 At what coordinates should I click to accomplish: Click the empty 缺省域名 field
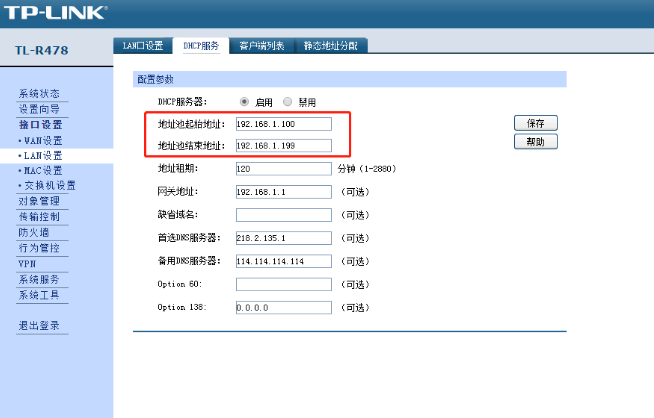coord(283,215)
